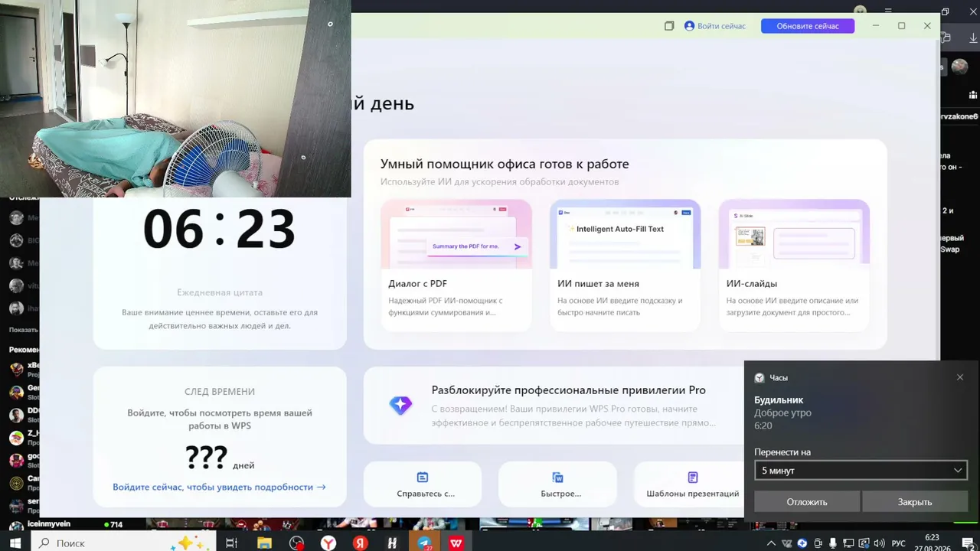The width and height of the screenshot is (980, 551).
Task: Click the webcam video overlay
Action: coord(175,99)
